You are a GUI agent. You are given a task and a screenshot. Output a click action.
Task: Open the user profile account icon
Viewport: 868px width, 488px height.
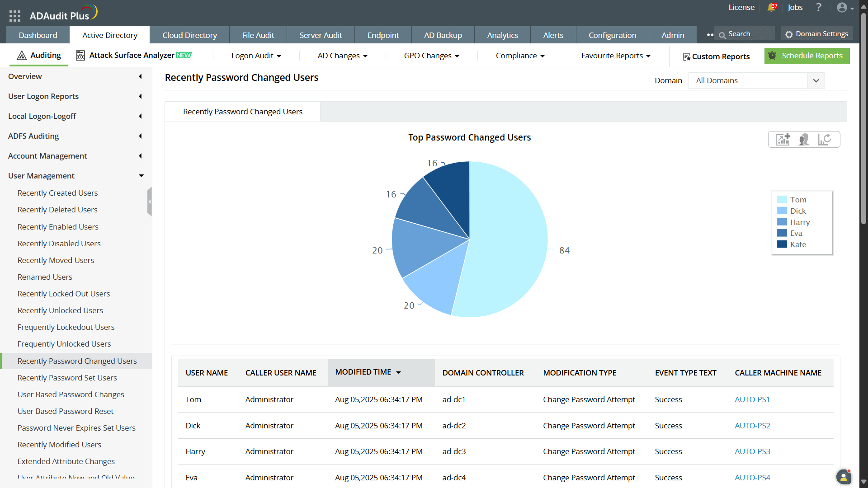coord(843,7)
